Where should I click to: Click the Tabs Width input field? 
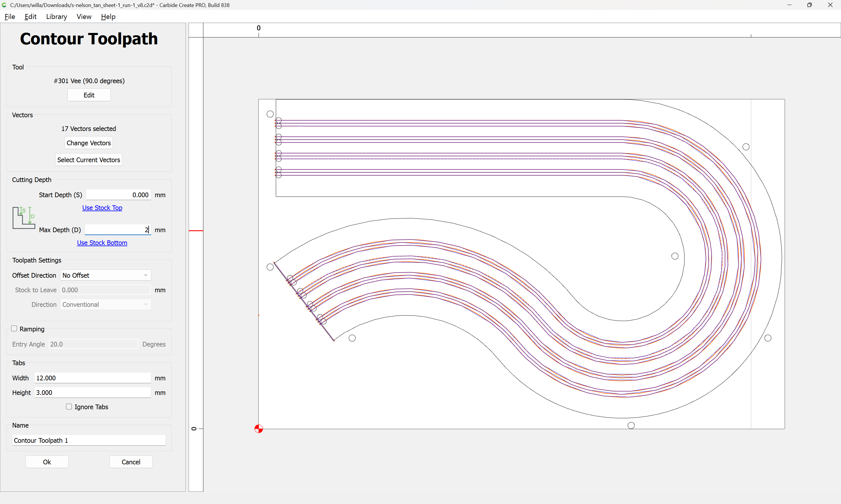click(93, 378)
